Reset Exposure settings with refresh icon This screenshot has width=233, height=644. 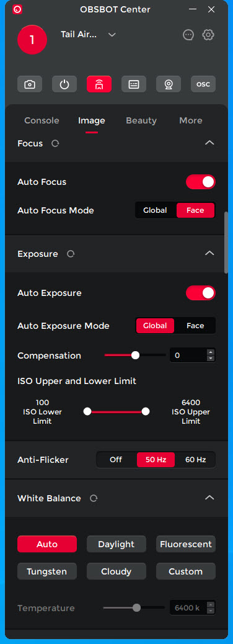click(x=71, y=254)
